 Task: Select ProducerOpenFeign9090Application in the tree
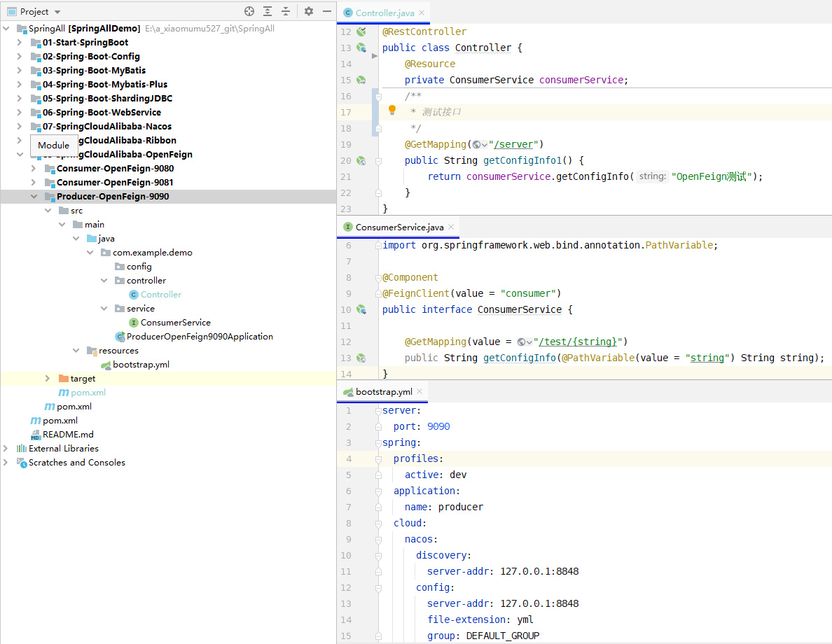200,336
